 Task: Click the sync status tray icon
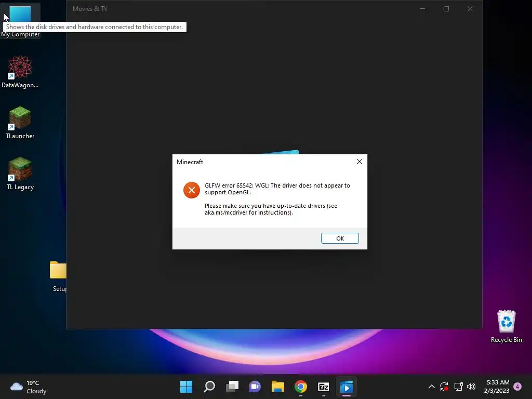(x=444, y=387)
